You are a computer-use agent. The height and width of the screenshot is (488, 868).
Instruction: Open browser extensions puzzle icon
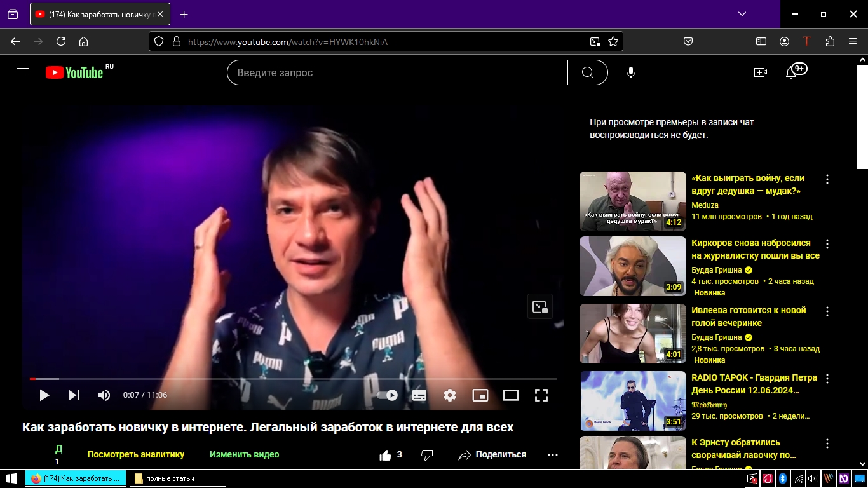click(x=830, y=41)
